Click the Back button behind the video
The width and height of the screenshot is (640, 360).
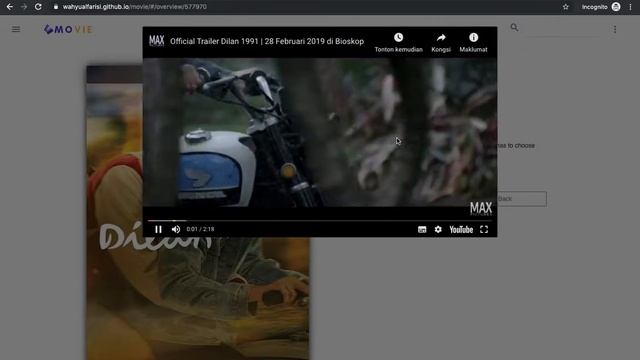click(522, 199)
